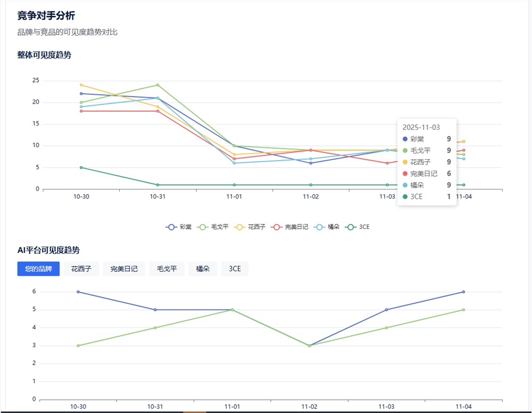Click green data point at 10-31 in AI platform chart
This screenshot has width=532, height=413.
[x=155, y=328]
